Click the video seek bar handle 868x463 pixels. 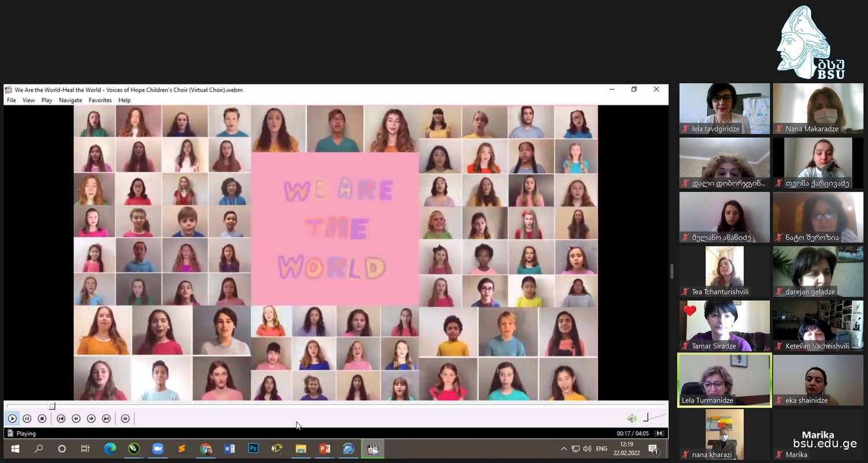[52, 406]
